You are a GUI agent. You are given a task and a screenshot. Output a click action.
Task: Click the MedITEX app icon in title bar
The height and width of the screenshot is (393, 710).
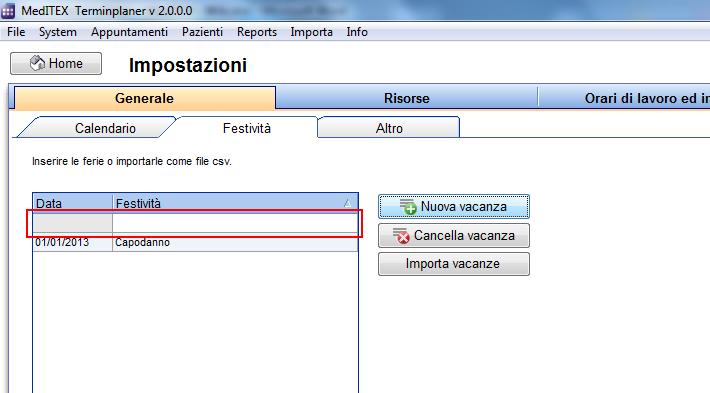pos(8,11)
